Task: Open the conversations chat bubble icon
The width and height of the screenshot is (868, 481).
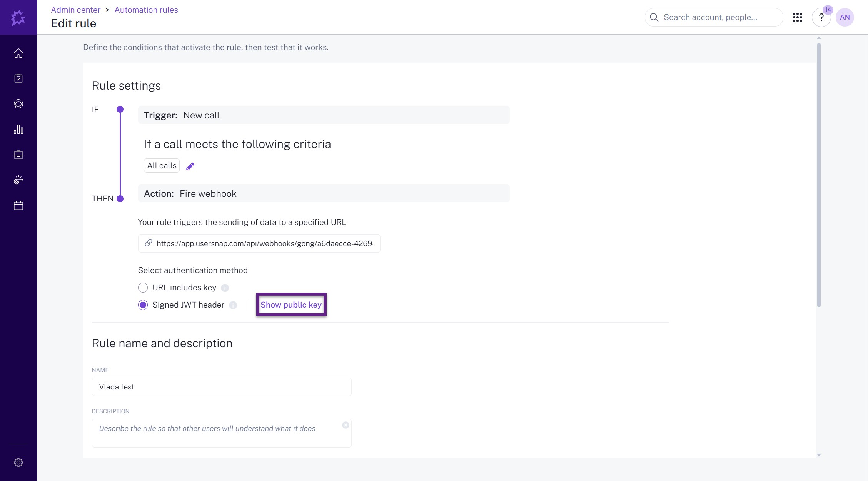Action: tap(18, 104)
